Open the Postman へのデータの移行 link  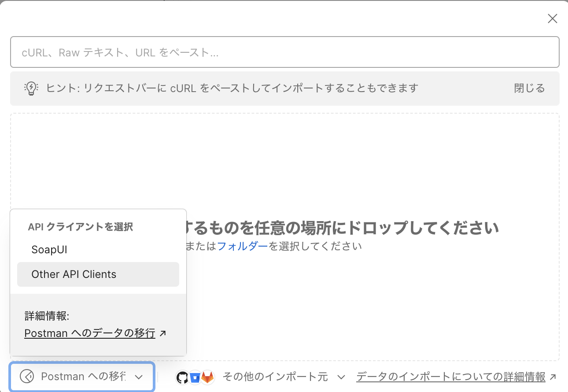(89, 333)
